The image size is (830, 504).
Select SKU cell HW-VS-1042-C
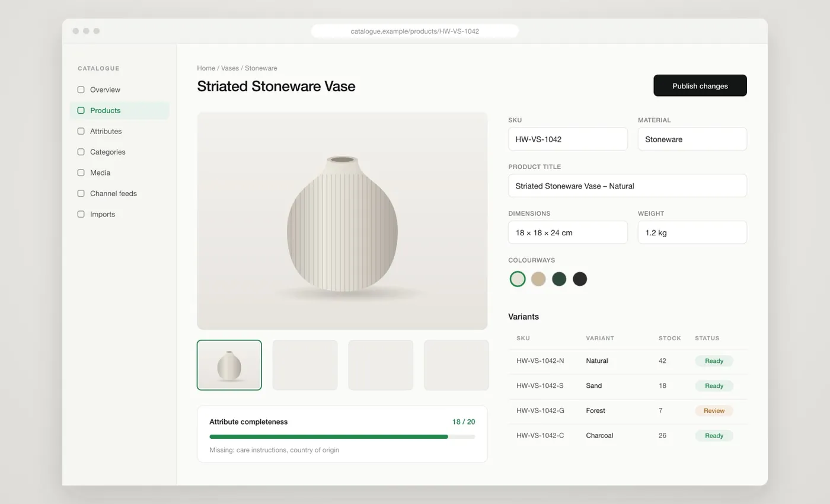540,435
